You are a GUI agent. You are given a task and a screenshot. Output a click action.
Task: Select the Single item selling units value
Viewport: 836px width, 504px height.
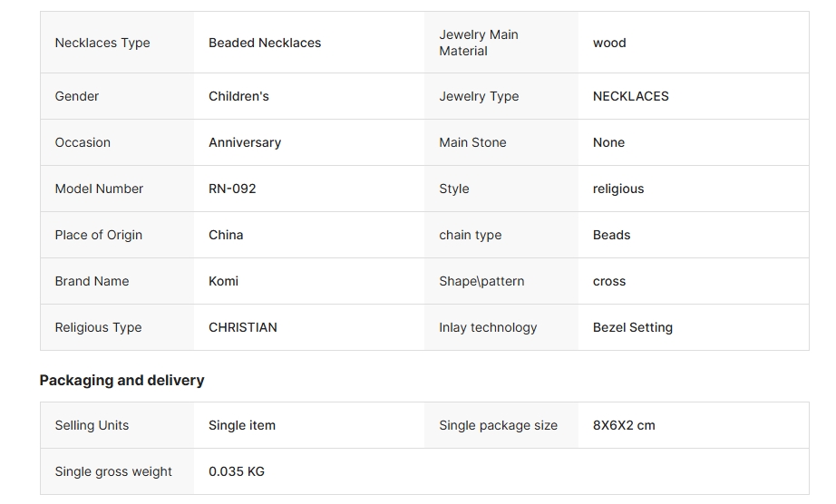pos(242,426)
